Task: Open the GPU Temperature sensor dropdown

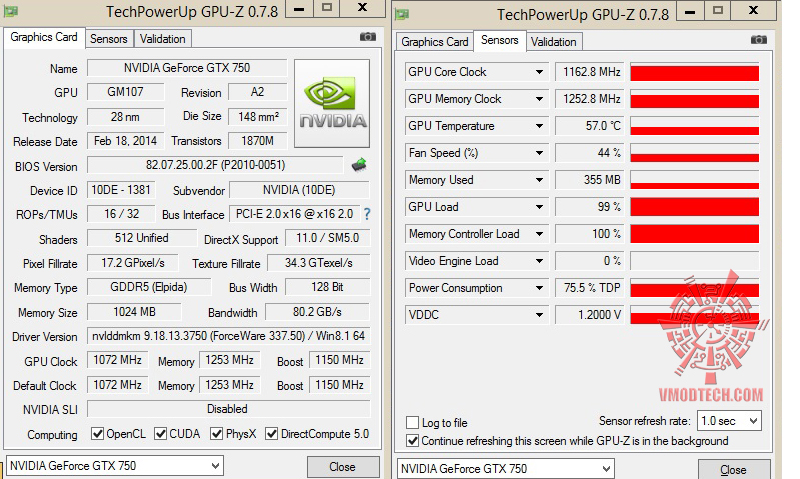Action: tap(539, 126)
